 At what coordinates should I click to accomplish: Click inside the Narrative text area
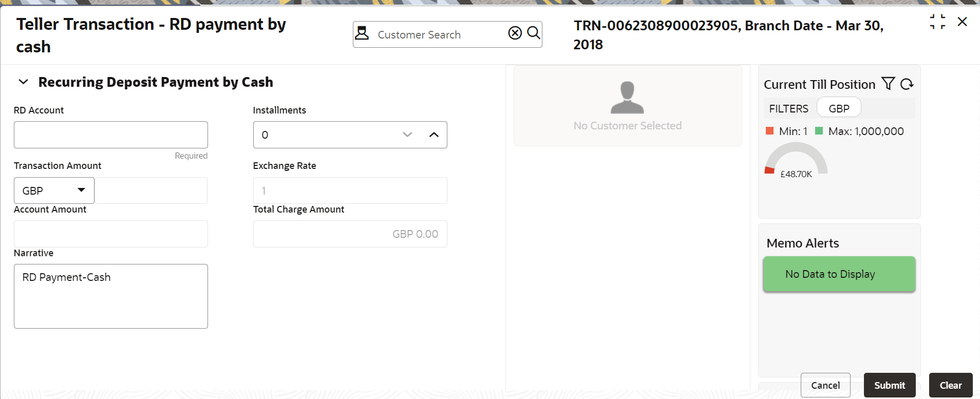tap(111, 296)
